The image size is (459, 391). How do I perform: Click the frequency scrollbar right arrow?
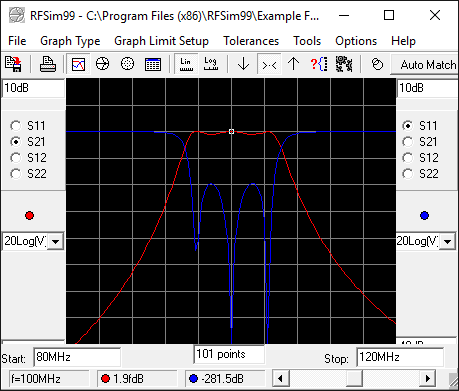[x=428, y=379]
